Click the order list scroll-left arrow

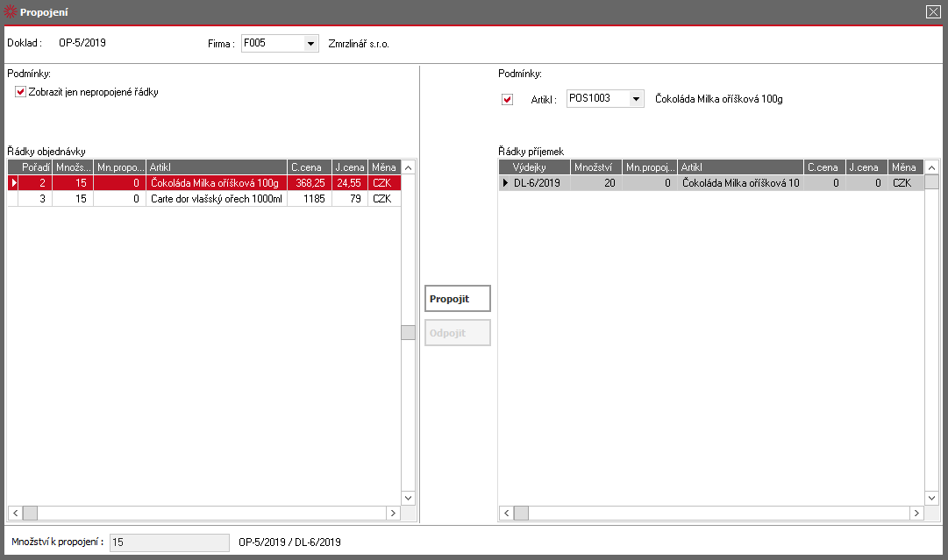(15, 514)
